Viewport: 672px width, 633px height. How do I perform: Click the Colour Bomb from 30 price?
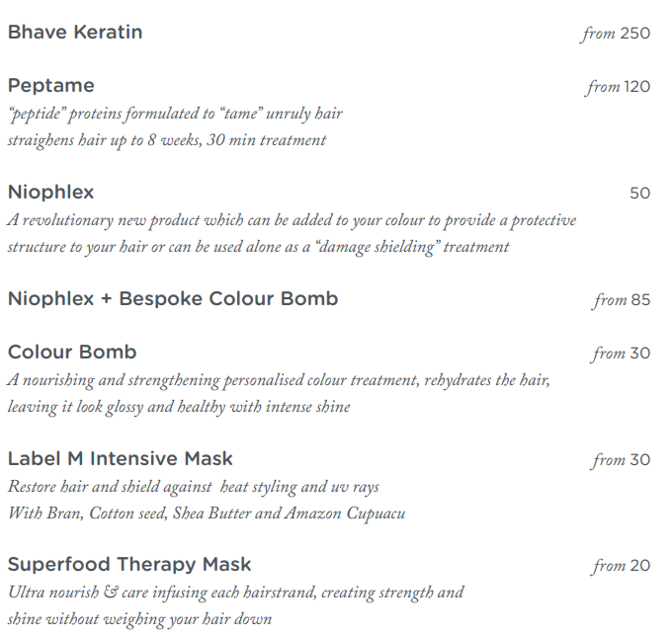click(622, 354)
